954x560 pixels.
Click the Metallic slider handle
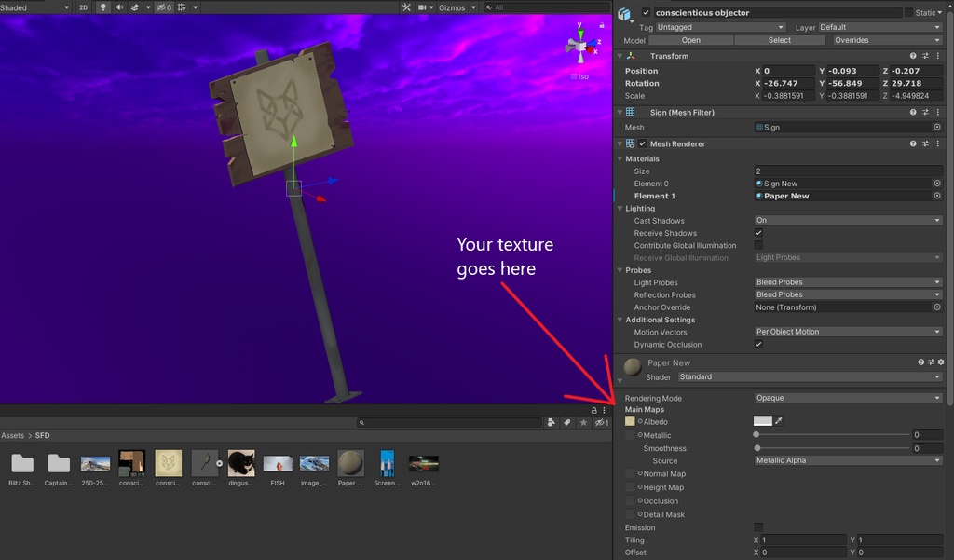[x=756, y=434]
